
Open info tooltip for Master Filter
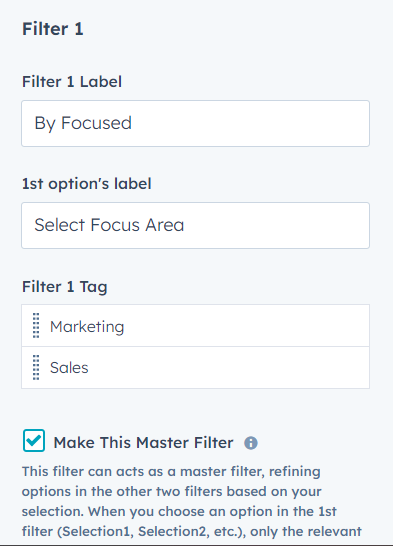point(251,443)
